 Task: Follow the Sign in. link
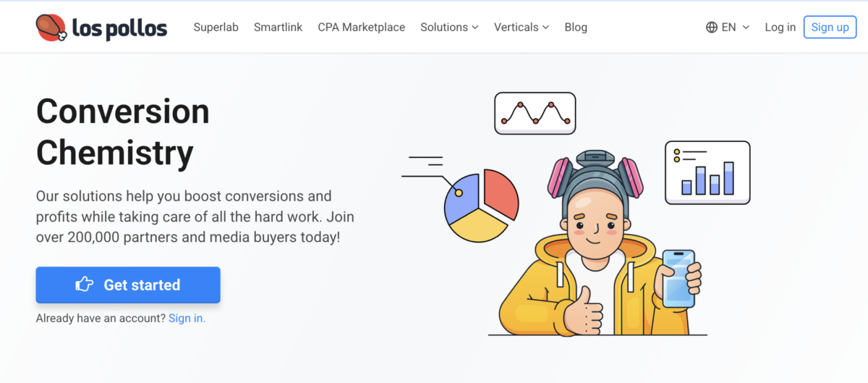[187, 318]
